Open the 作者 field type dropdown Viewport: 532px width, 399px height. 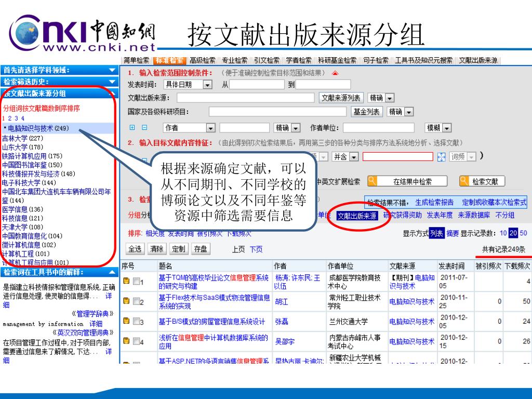coord(211,128)
